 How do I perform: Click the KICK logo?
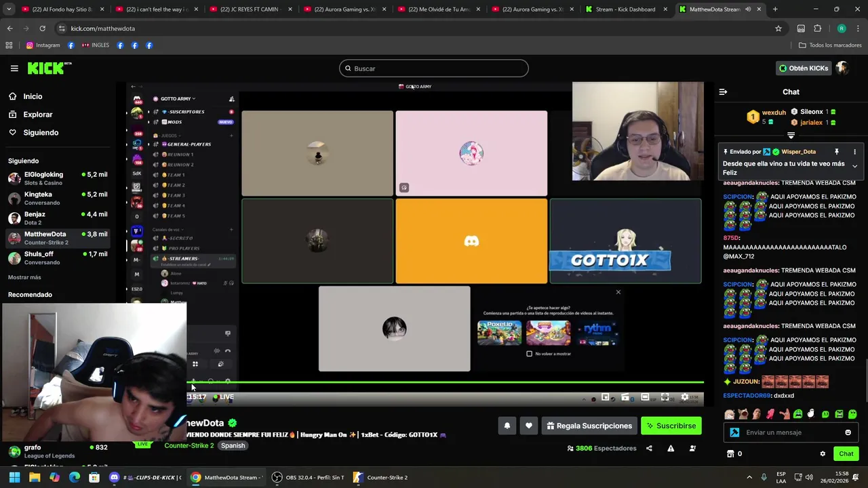(x=49, y=68)
